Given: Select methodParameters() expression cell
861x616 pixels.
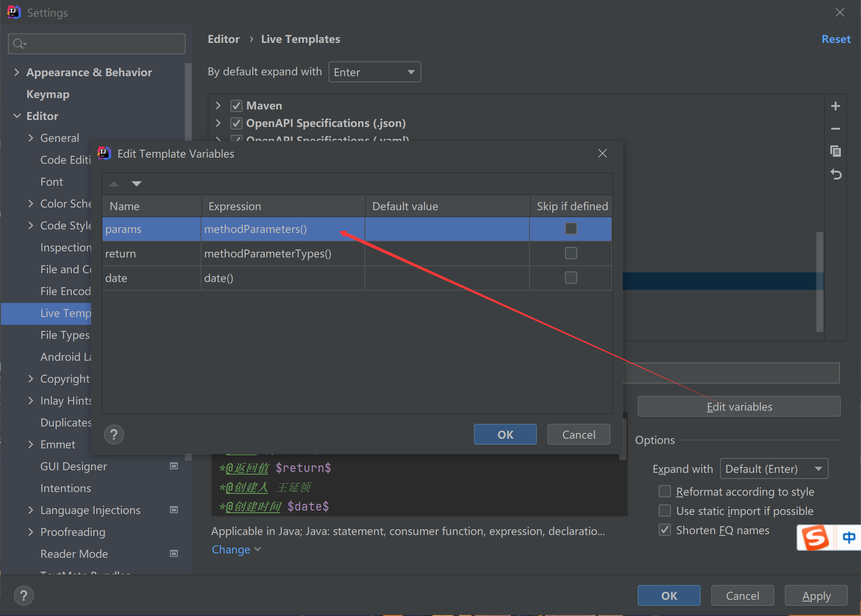Looking at the screenshot, I should [x=283, y=229].
